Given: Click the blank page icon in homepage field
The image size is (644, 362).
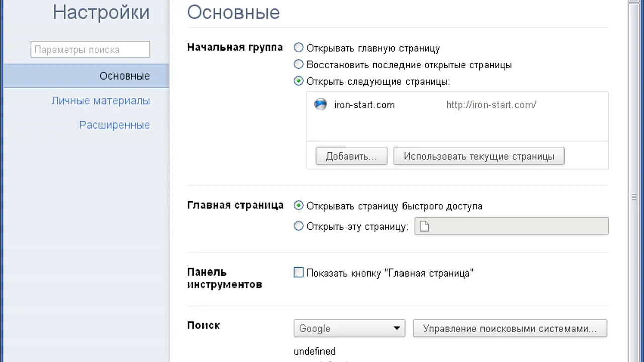Looking at the screenshot, I should tap(424, 227).
